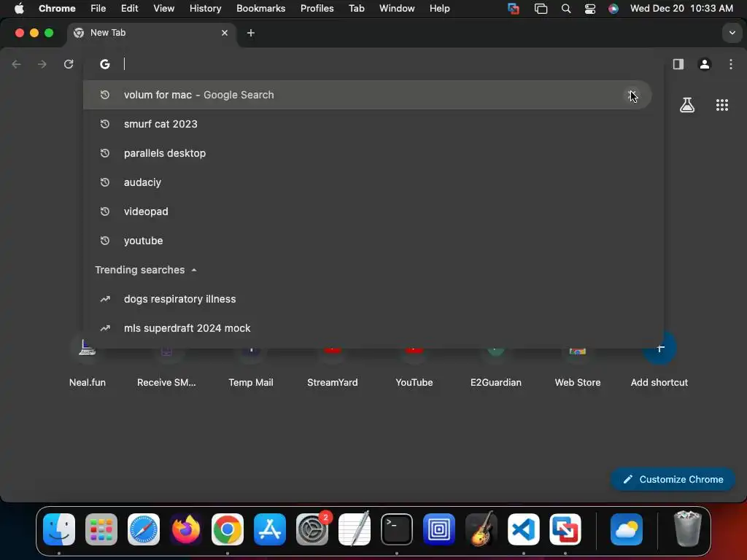Open VMware Fusion from the Dock

pos(565,529)
